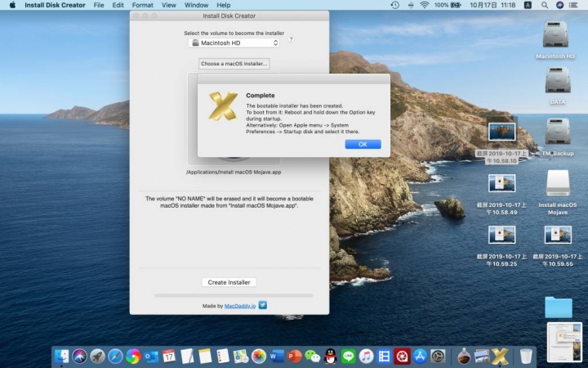The image size is (588, 368).
Task: Click the Create Installer button
Action: pos(229,282)
